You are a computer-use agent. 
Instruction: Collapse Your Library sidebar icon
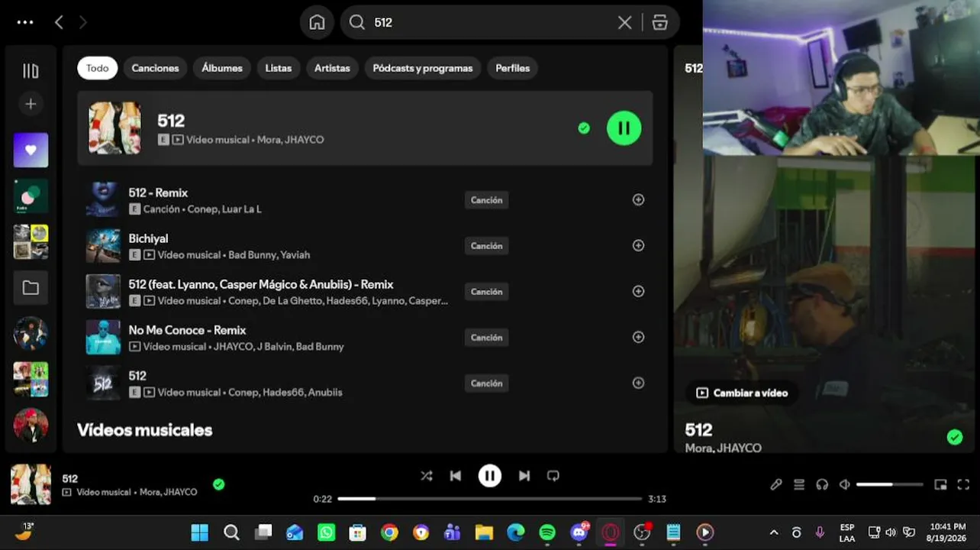31,71
